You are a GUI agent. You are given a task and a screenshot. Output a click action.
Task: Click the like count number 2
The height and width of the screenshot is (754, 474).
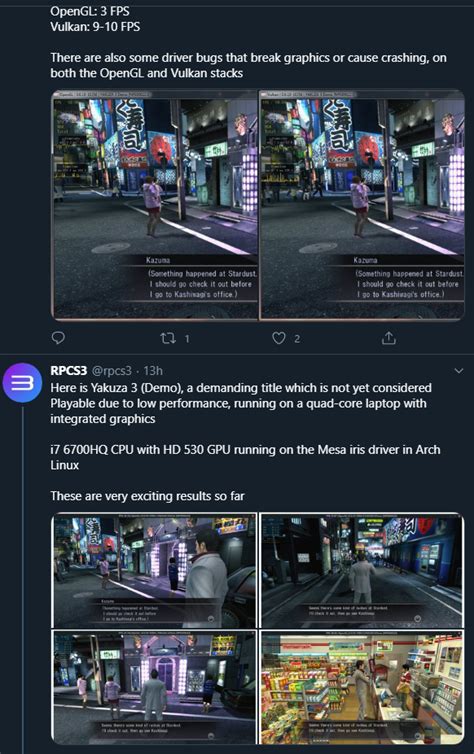[297, 339]
